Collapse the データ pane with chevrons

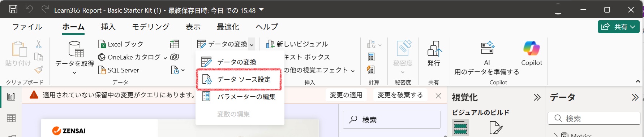pyautogui.click(x=635, y=97)
